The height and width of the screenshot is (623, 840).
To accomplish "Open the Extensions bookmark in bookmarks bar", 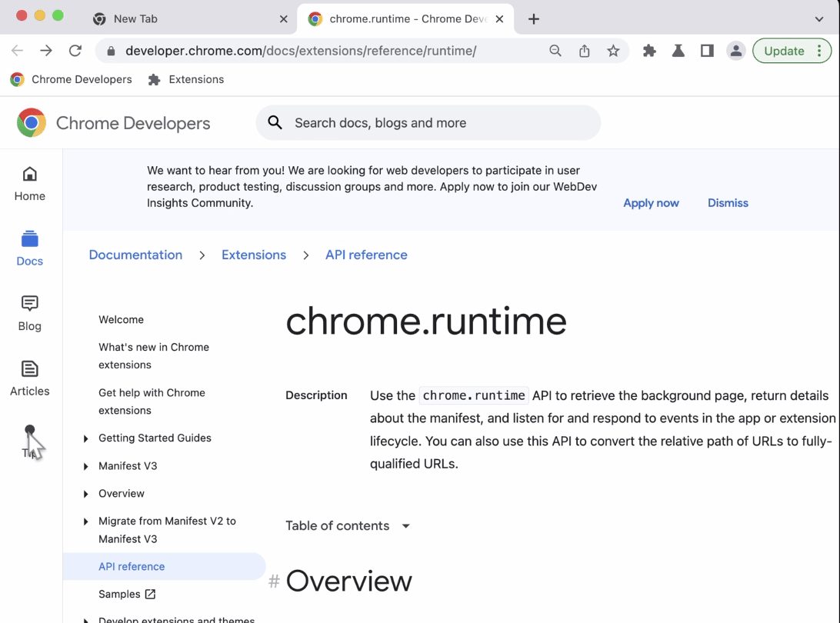I will [186, 79].
